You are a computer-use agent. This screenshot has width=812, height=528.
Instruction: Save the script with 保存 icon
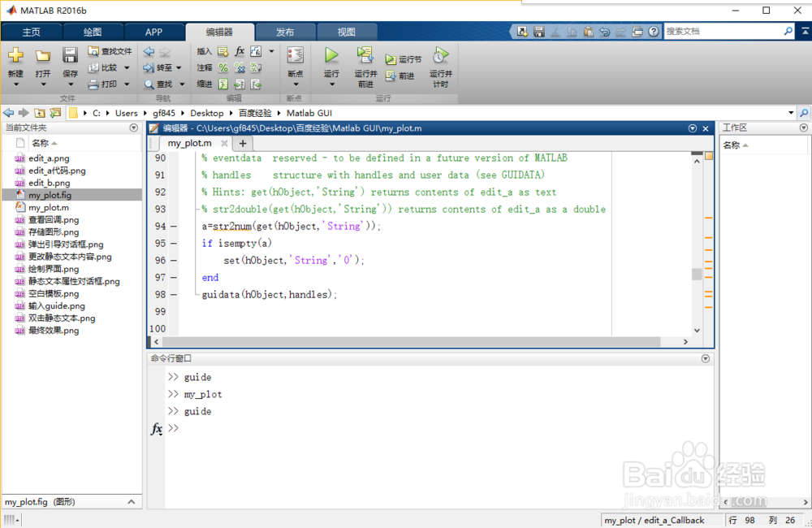pyautogui.click(x=70, y=55)
